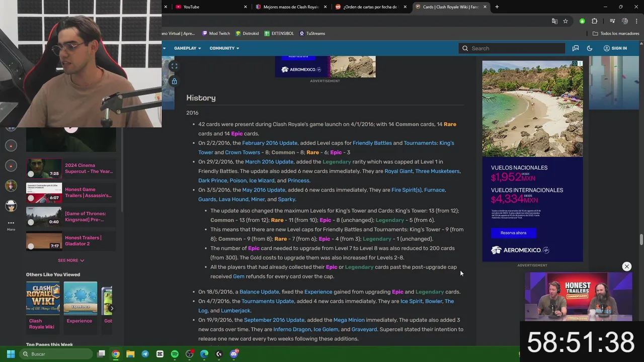This screenshot has width=644, height=362.
Task: Click the magnifier icon in wiki search
Action: tap(465, 48)
